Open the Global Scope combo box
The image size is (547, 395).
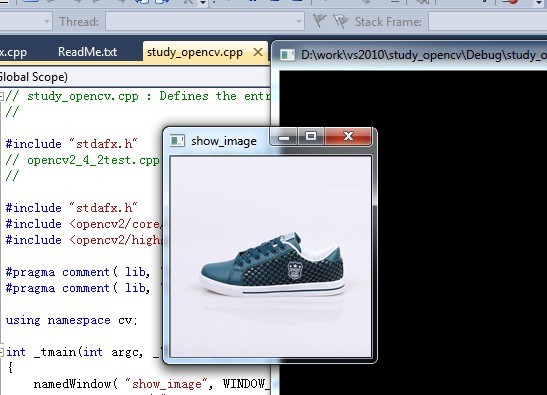pos(135,77)
